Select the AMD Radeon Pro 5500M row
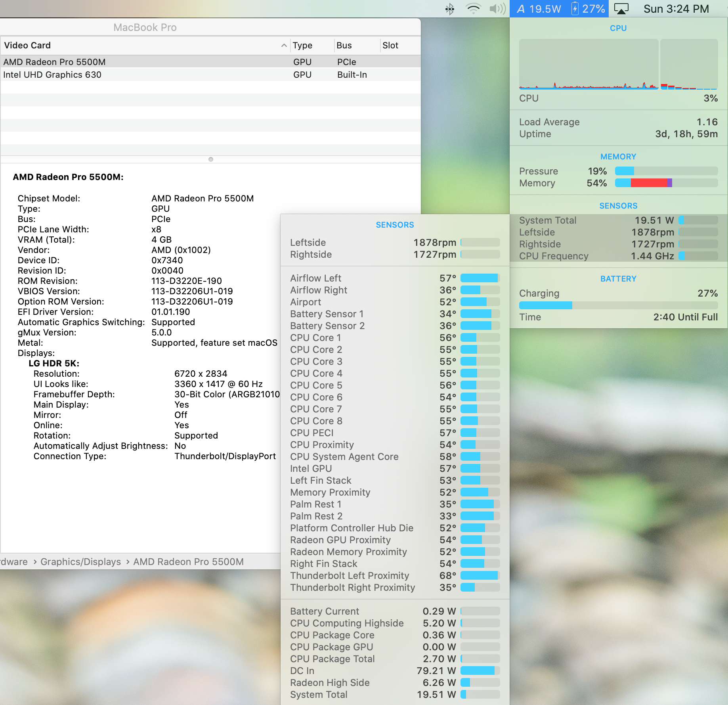 (x=210, y=62)
